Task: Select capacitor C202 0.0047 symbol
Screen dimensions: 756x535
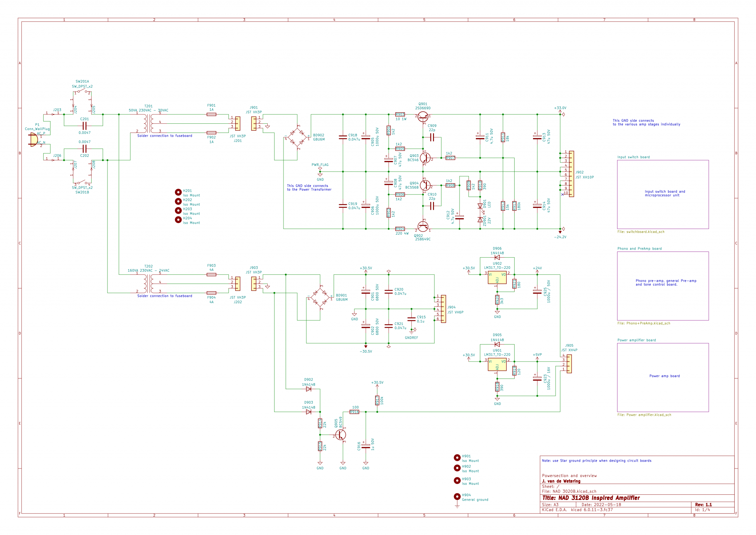Action: (x=85, y=149)
